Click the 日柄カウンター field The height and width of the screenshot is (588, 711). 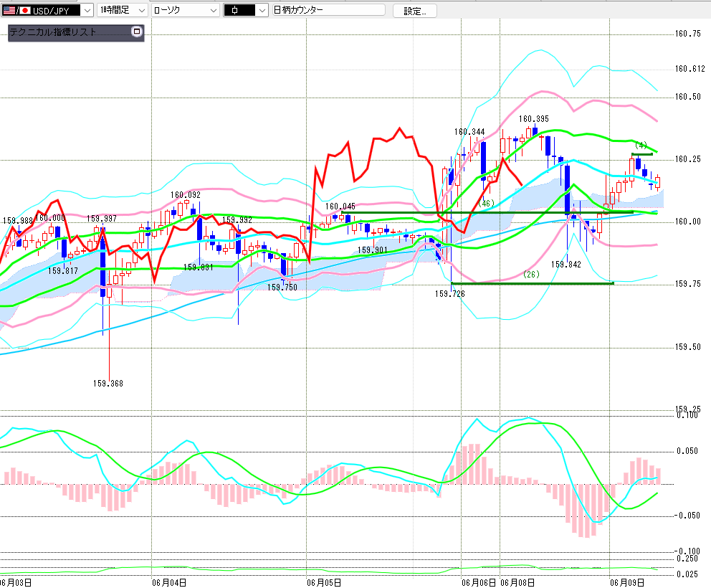click(x=328, y=10)
